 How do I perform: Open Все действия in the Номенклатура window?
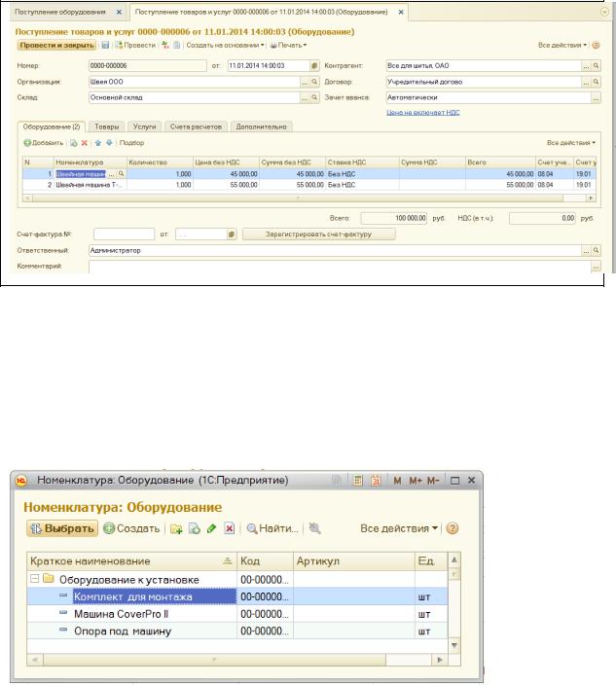tap(399, 528)
